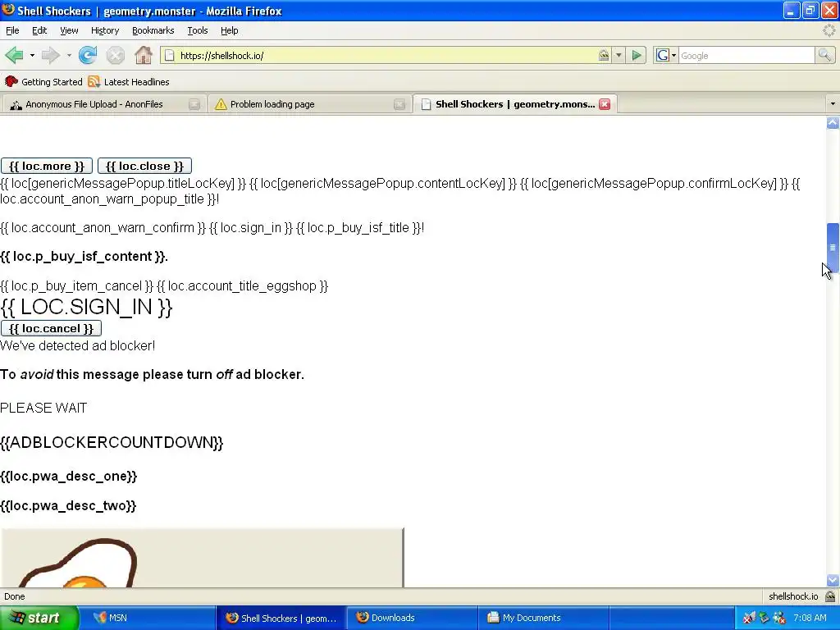The height and width of the screenshot is (630, 840).
Task: Open the Windows start menu
Action: tap(39, 618)
